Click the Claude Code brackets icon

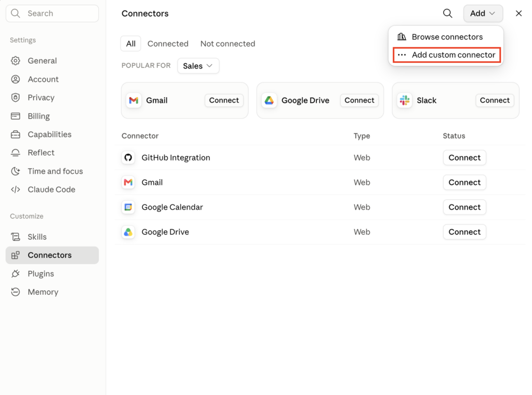(15, 189)
